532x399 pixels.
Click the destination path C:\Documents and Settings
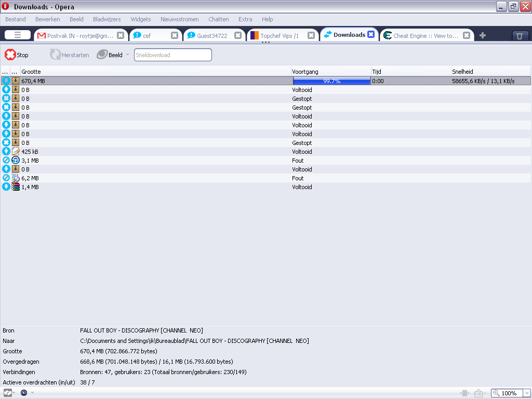pyautogui.click(x=194, y=341)
